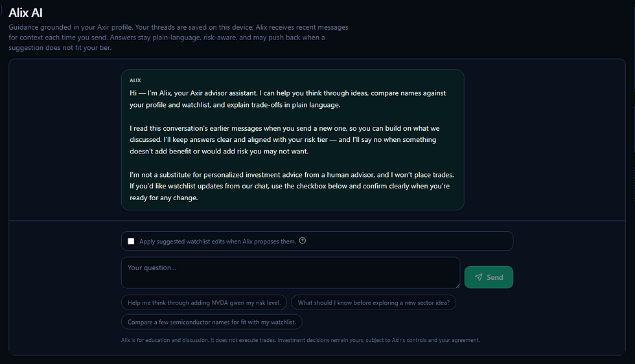Viewport: 635px width, 364px height.
Task: Select the NVDA risk level suggestion chip
Action: [204, 302]
